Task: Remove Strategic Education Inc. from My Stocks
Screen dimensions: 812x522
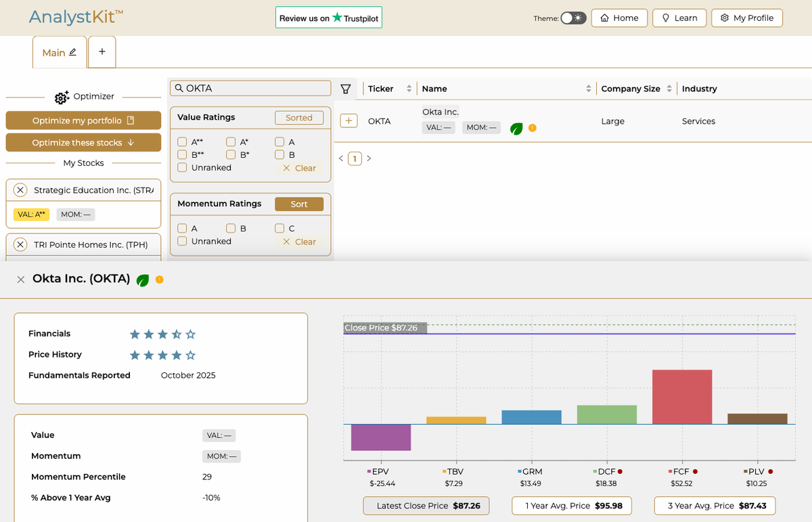Action: click(20, 190)
